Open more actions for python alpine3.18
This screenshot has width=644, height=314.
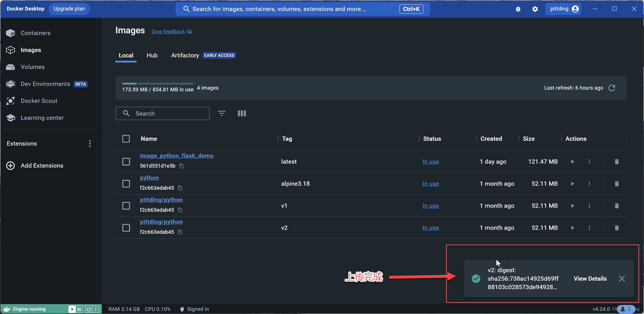point(589,184)
